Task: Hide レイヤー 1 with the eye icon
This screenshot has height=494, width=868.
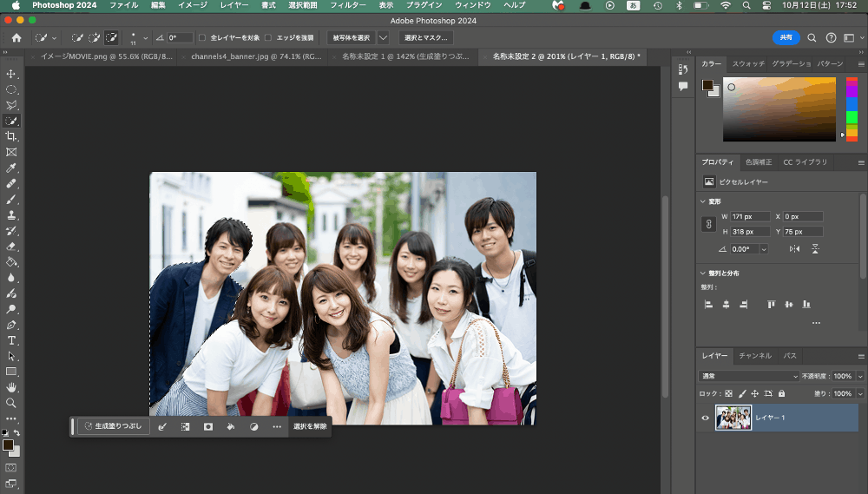Action: [x=705, y=418]
